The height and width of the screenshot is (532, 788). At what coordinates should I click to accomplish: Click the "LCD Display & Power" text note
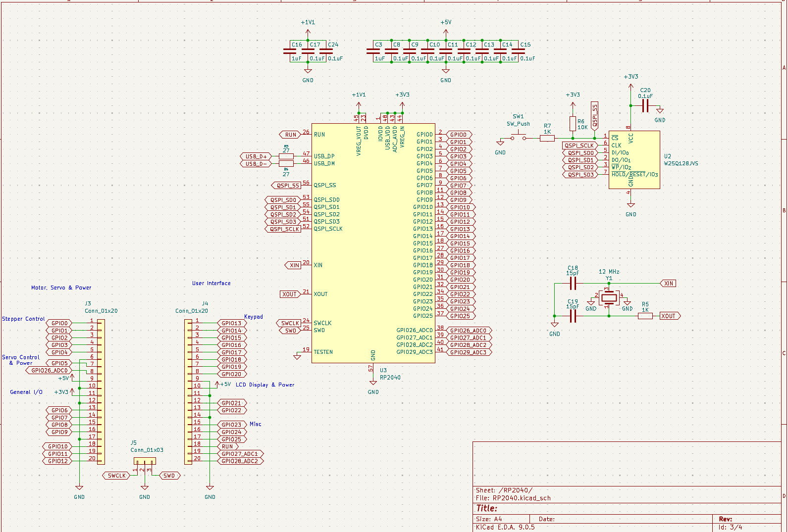[x=264, y=385]
